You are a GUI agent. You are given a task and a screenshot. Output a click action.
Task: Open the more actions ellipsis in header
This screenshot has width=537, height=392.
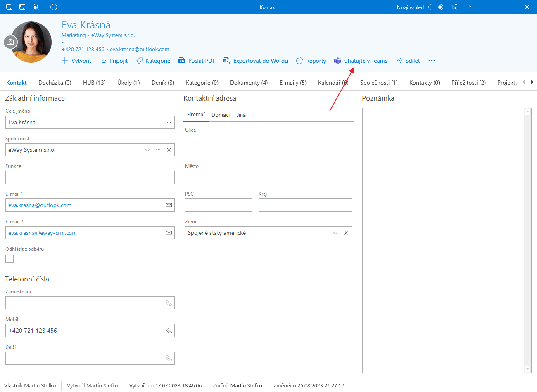click(x=432, y=61)
